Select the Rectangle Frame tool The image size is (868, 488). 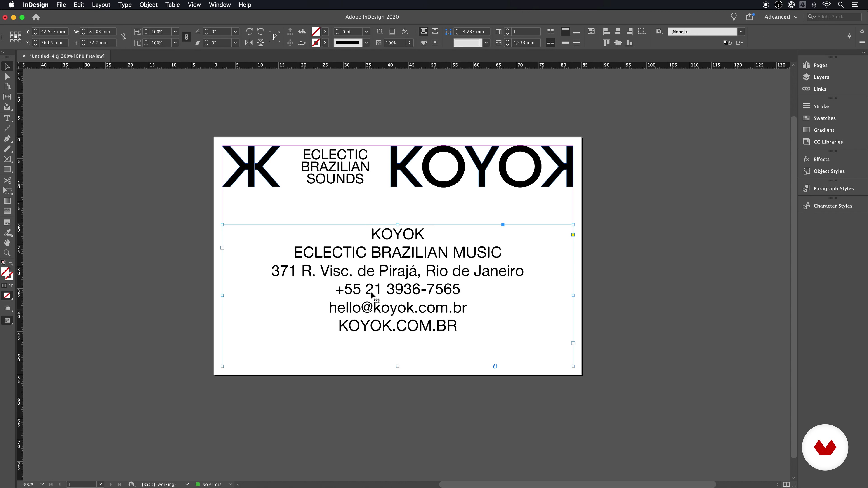pos(7,159)
